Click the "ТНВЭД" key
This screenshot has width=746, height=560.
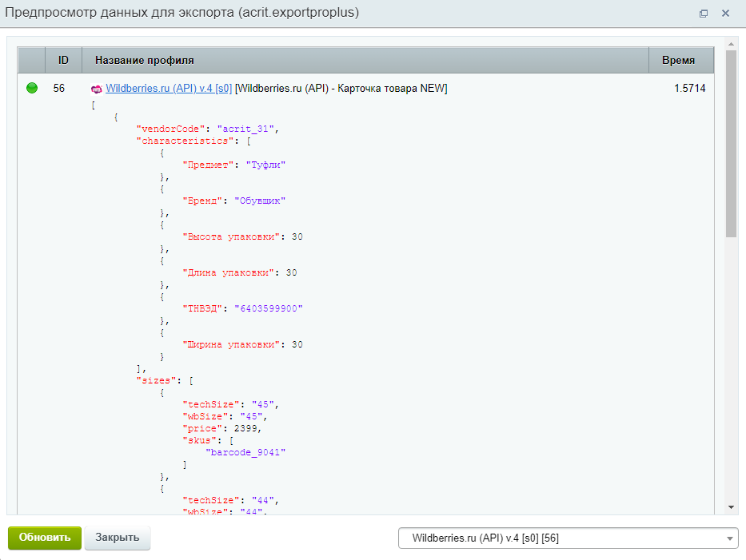pos(202,308)
